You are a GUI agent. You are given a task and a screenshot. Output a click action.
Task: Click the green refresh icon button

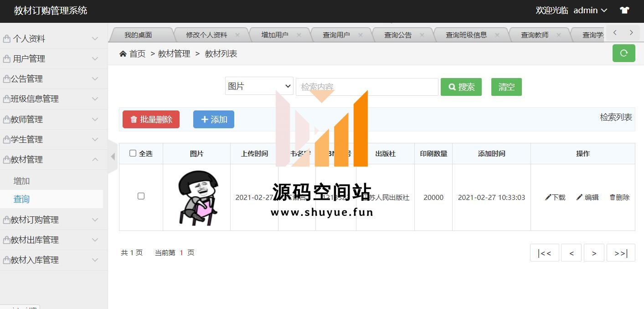[x=623, y=53]
